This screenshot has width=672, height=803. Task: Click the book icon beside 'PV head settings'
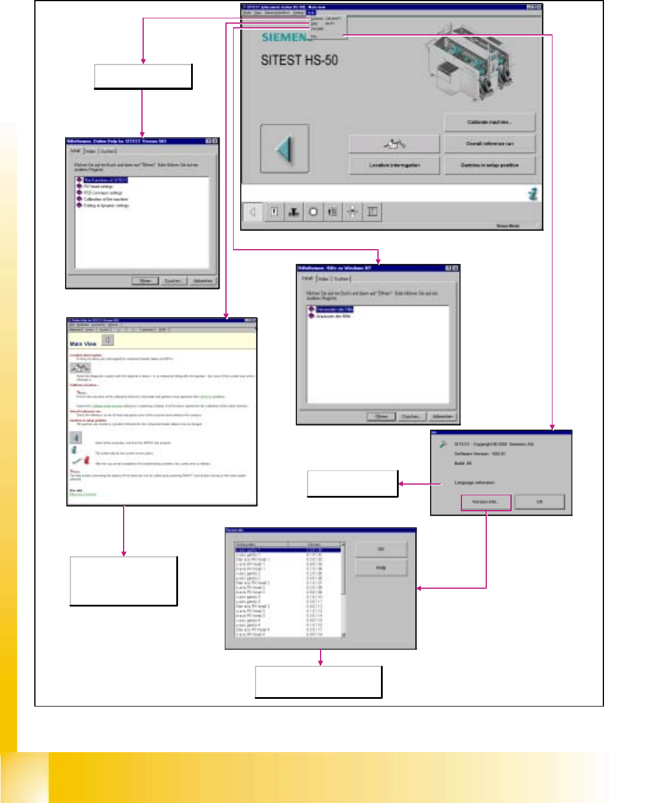click(79, 186)
